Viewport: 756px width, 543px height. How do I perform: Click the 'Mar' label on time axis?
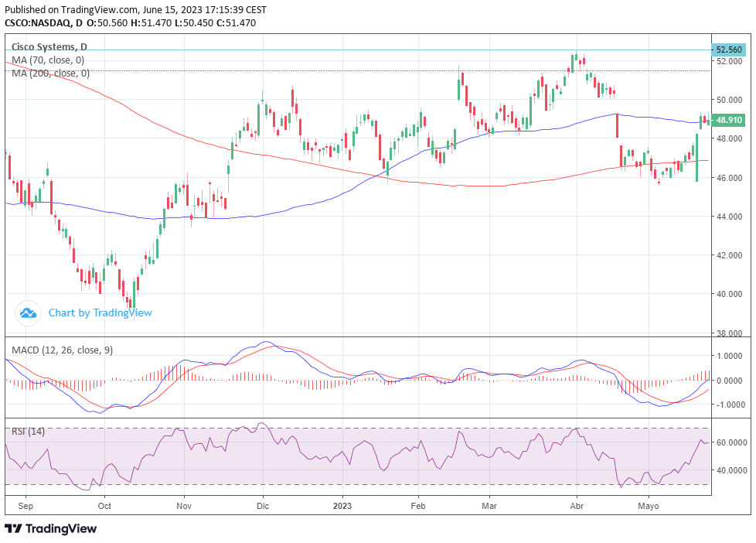click(489, 506)
